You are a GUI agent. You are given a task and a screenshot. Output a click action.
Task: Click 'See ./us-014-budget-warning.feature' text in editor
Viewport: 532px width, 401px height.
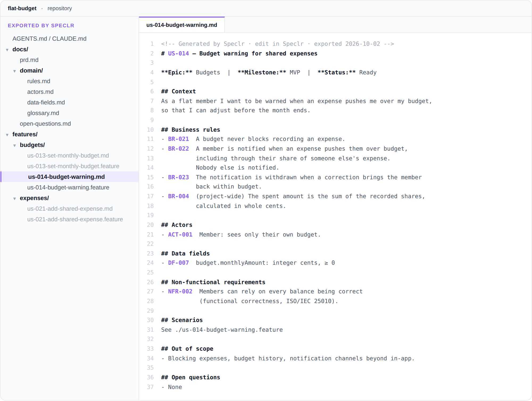[222, 330]
